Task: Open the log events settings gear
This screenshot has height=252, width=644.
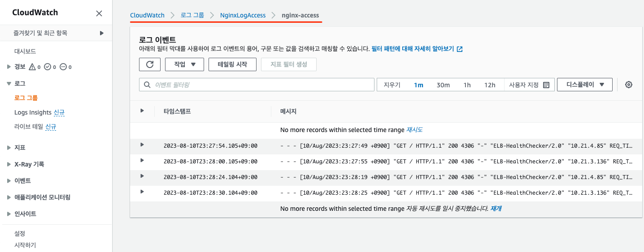Action: pyautogui.click(x=629, y=85)
